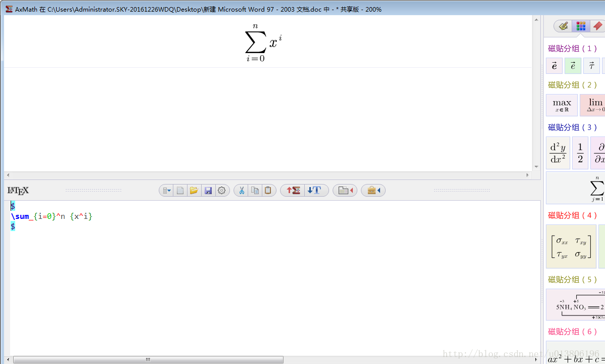Click the 磁贴分组 (4) group heading

pyautogui.click(x=573, y=215)
